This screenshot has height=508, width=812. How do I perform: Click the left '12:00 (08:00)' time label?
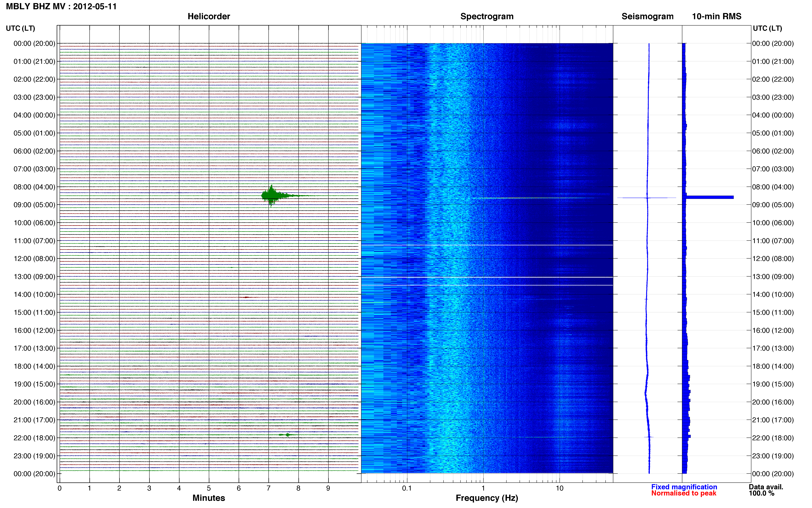pos(34,259)
